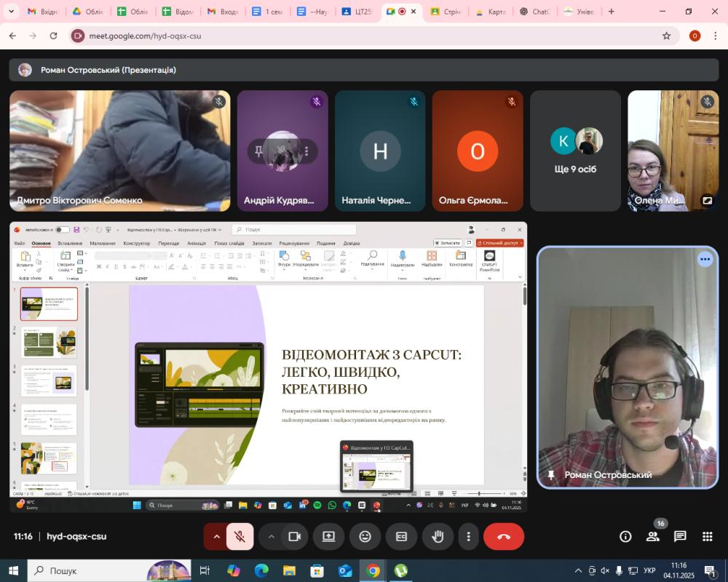
Task: Open the Chrome tab search dropdown
Action: click(x=11, y=12)
